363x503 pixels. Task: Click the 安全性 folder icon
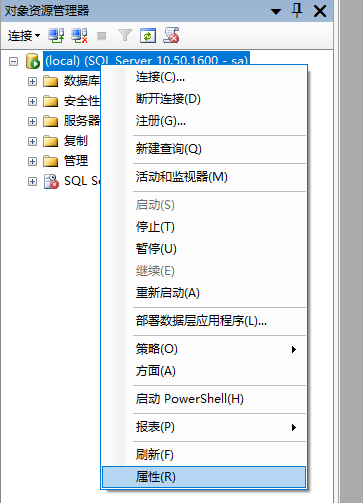pyautogui.click(x=51, y=101)
